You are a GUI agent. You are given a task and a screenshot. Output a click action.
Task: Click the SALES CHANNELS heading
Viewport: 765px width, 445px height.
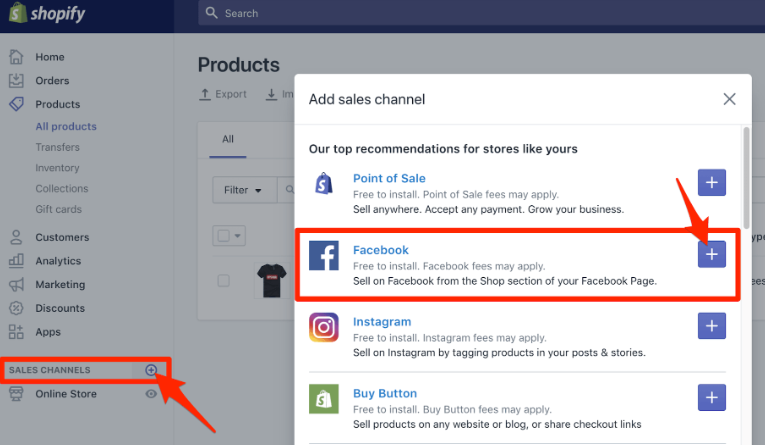click(49, 370)
